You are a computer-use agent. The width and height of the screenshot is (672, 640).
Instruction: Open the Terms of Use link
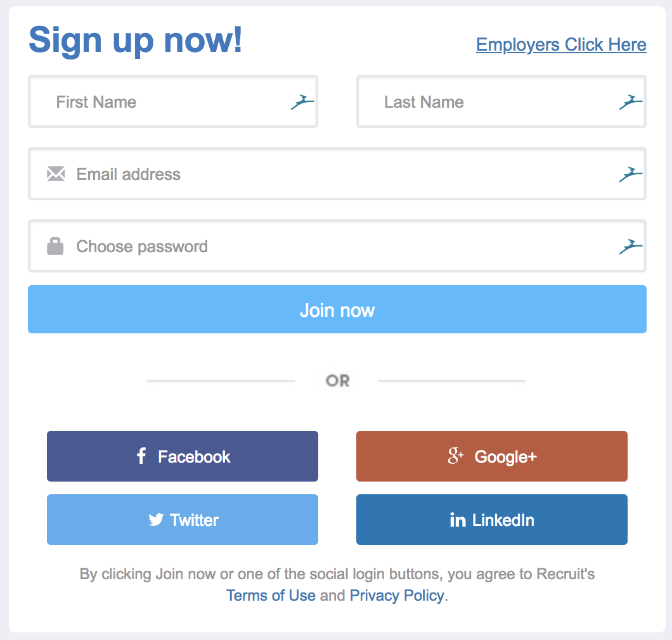(271, 595)
